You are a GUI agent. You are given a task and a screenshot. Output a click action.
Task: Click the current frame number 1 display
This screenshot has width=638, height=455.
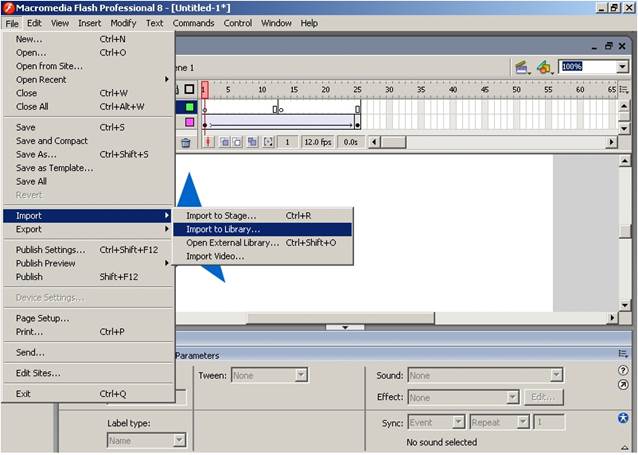tap(287, 142)
